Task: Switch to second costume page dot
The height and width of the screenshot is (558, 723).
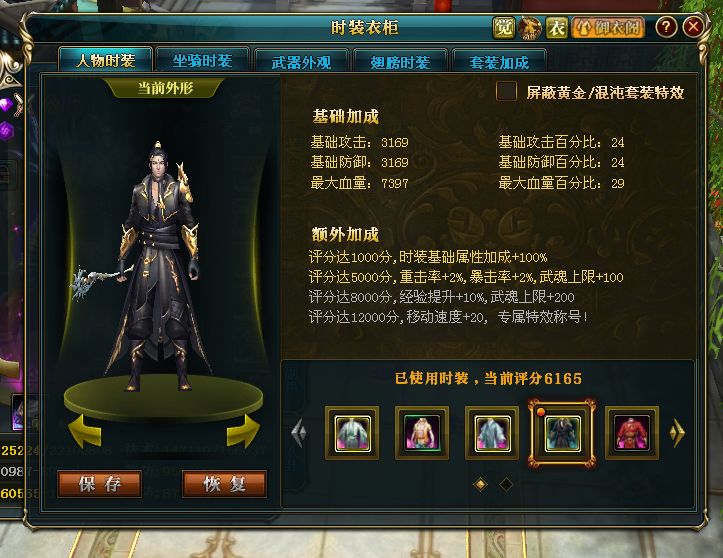Action: coord(506,484)
